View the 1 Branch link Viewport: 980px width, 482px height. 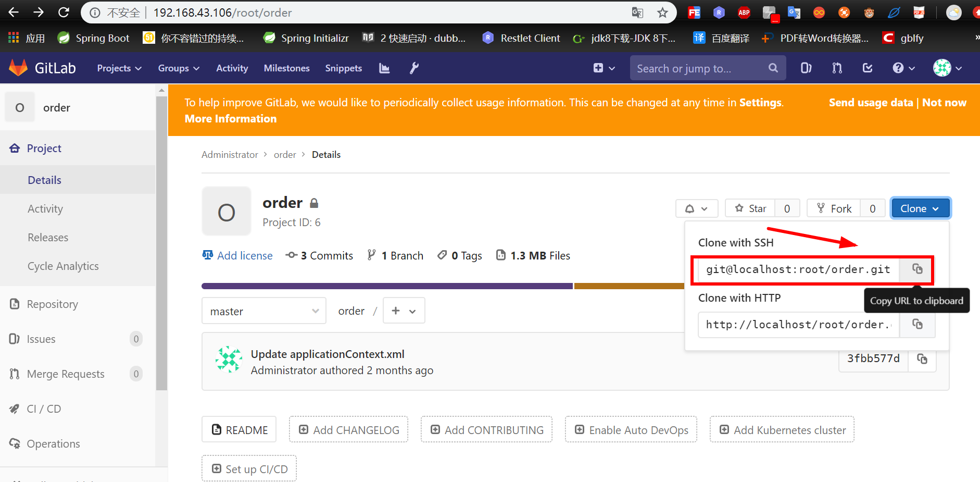(x=395, y=255)
